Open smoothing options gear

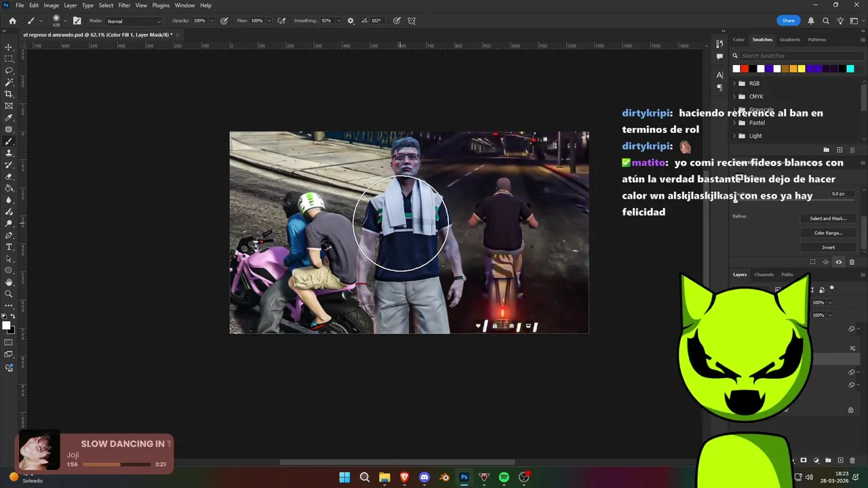[x=351, y=21]
